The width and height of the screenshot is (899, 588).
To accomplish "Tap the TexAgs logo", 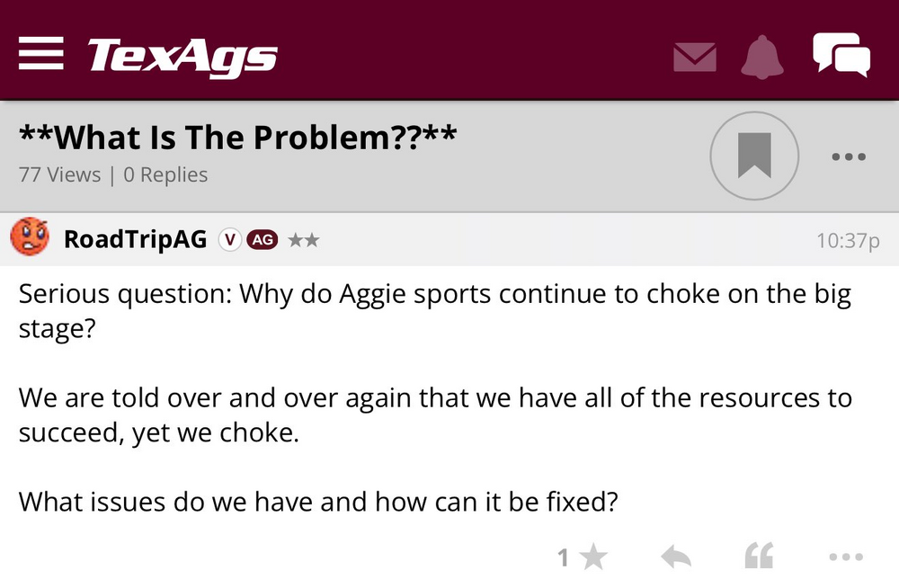I will point(182,56).
